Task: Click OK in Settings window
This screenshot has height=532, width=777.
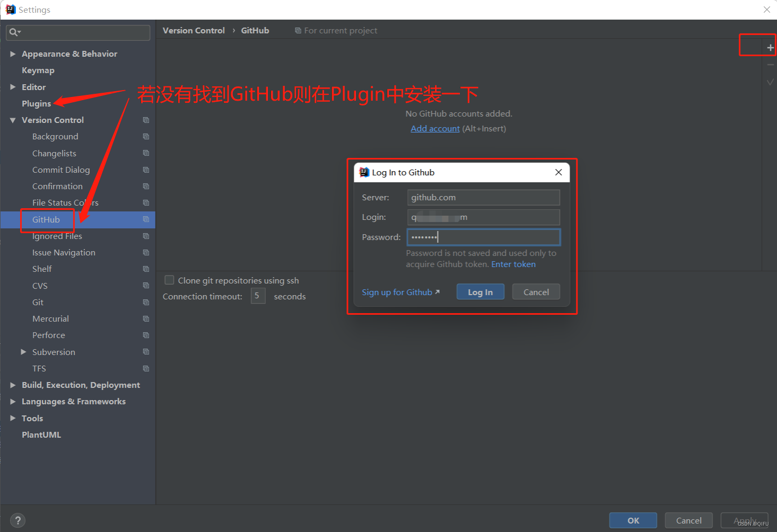Action: pos(633,520)
